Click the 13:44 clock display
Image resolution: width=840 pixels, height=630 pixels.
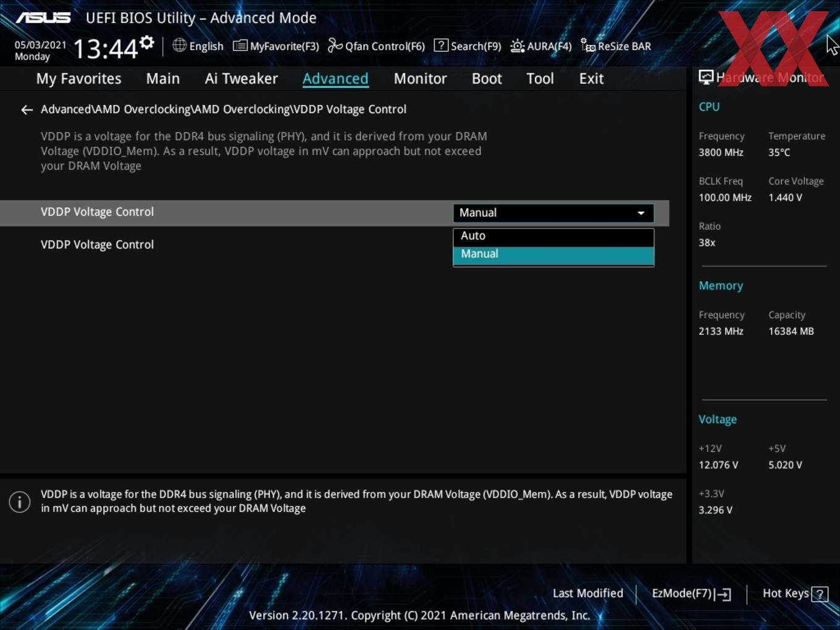(106, 48)
